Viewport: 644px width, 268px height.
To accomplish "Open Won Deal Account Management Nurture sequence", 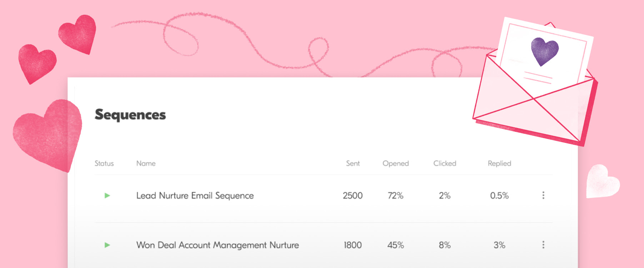I will click(x=218, y=245).
